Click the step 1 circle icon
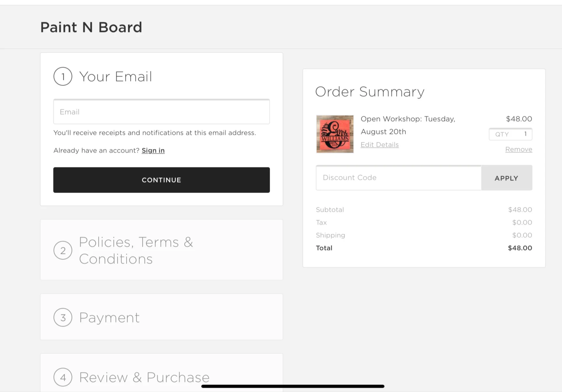 [63, 76]
